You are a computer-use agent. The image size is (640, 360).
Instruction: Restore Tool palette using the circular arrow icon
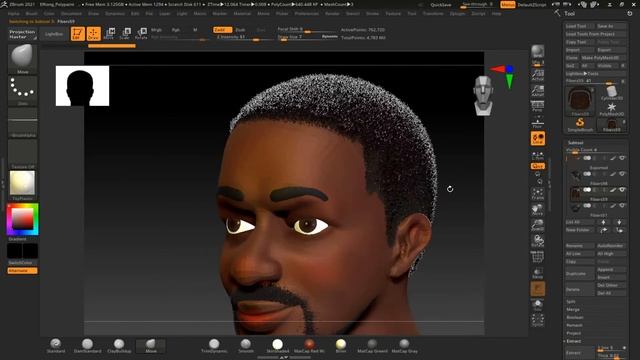click(629, 13)
